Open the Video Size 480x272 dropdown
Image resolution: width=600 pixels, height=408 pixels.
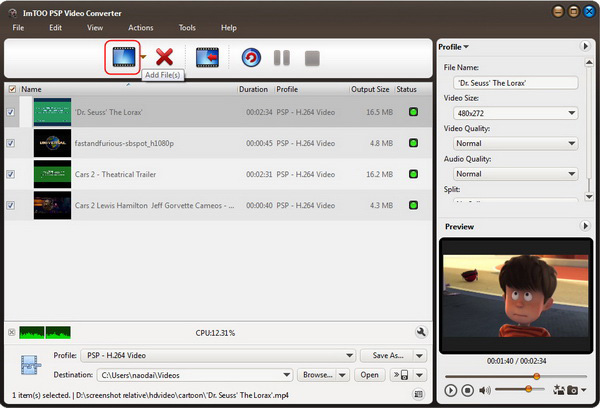tap(515, 113)
